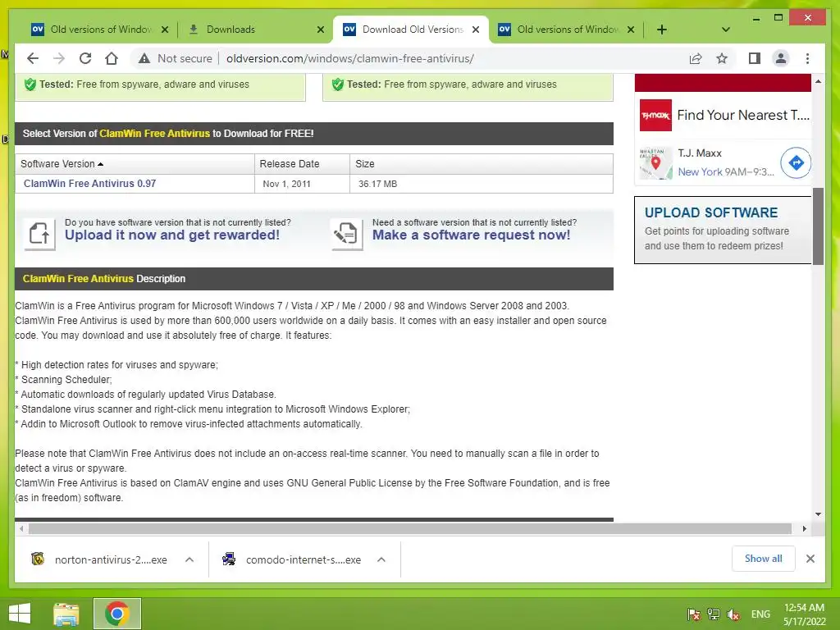Click the Chrome taskbar icon
Image resolution: width=840 pixels, height=630 pixels.
click(117, 614)
